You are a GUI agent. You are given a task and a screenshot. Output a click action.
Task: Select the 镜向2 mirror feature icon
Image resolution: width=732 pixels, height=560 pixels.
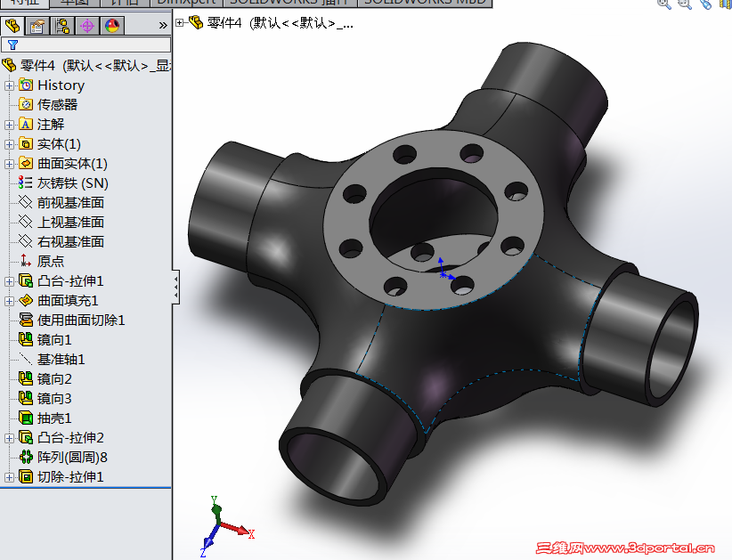[x=26, y=379]
